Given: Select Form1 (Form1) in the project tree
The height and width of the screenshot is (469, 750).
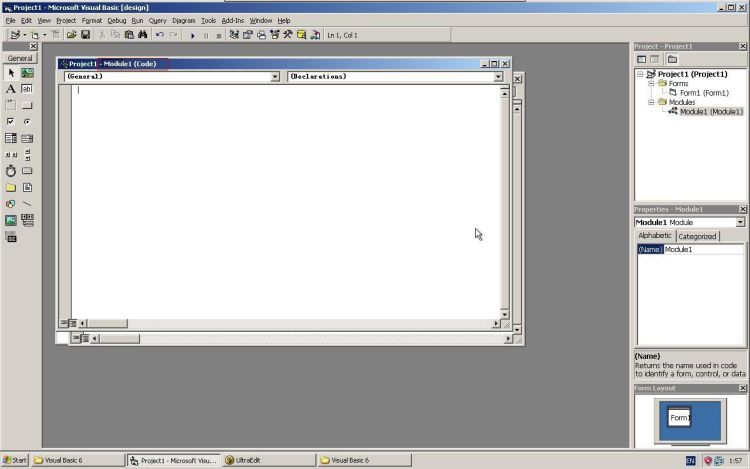Looking at the screenshot, I should tap(704, 93).
